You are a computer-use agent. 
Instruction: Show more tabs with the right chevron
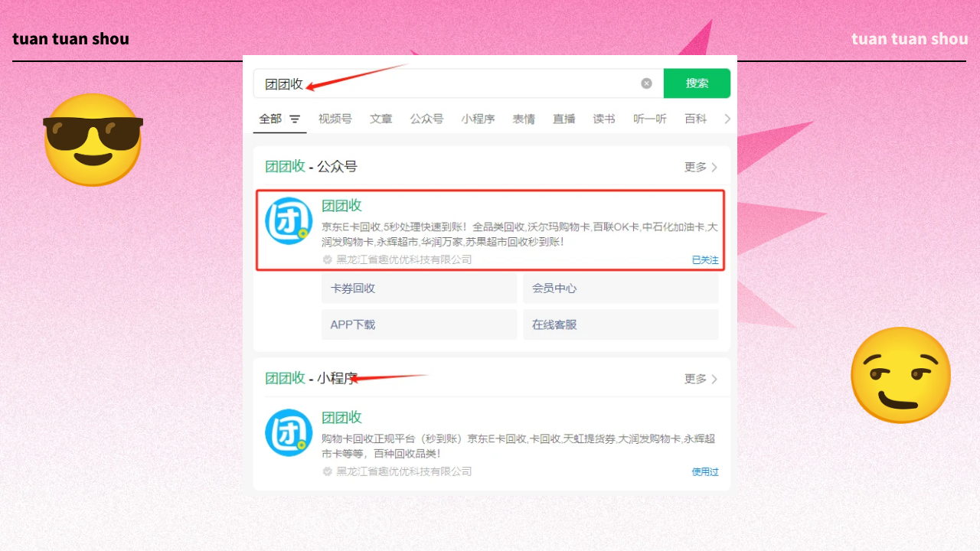[727, 119]
